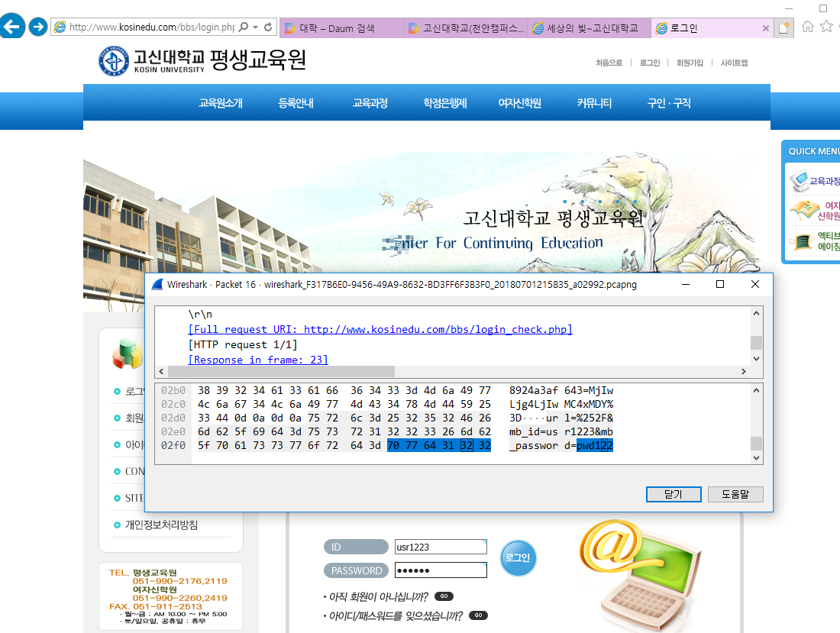
Task: Open the address bar dropdown arrow
Action: (256, 27)
